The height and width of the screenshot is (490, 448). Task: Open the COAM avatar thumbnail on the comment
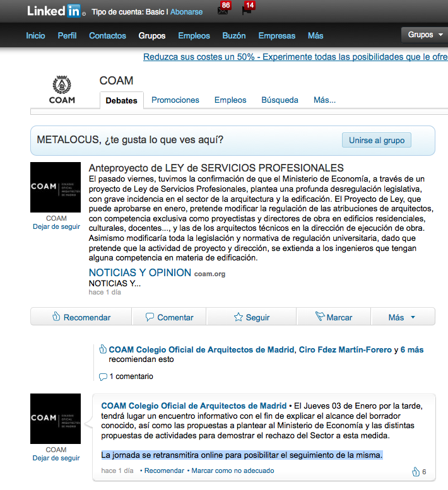pyautogui.click(x=56, y=419)
